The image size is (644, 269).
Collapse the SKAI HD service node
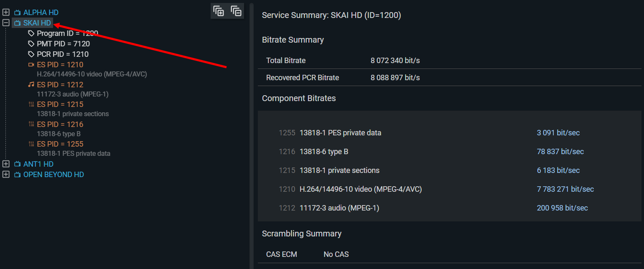(x=6, y=23)
